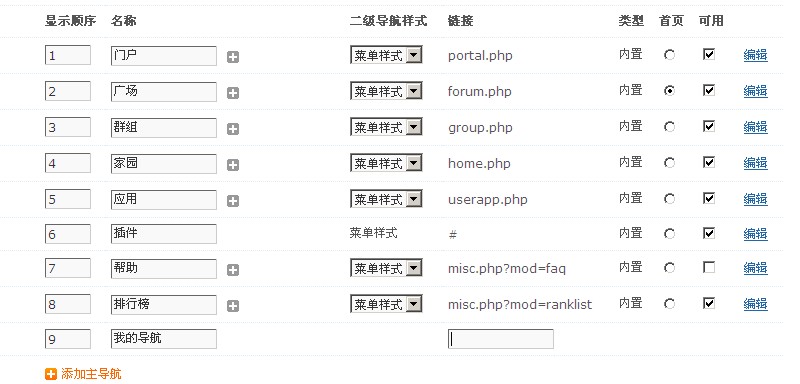Click the plus icon beside 群组
The height and width of the screenshot is (384, 800).
pyautogui.click(x=233, y=129)
